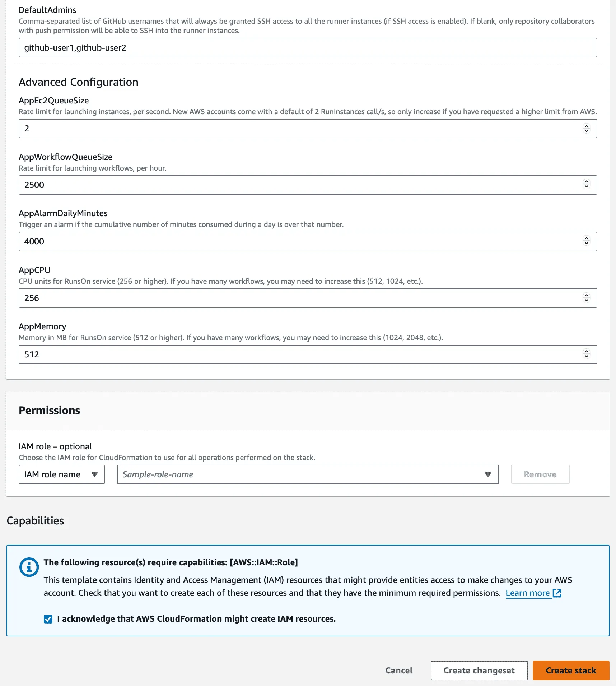Click the Create changeset button

click(x=479, y=671)
